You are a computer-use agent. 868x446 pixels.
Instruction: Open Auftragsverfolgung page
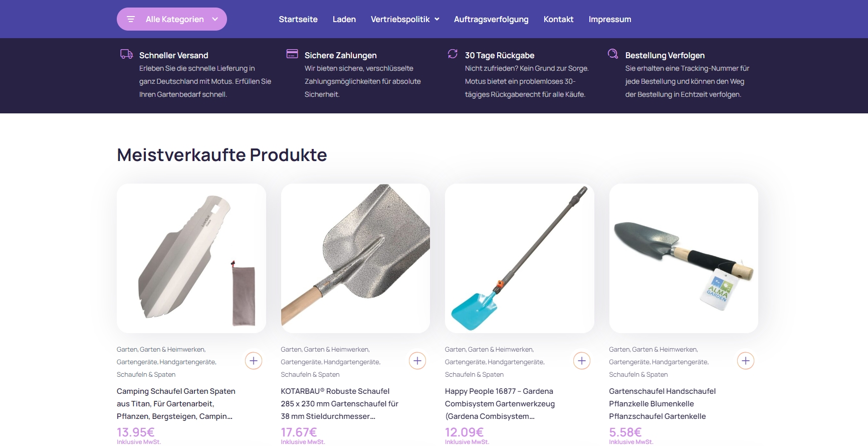491,19
